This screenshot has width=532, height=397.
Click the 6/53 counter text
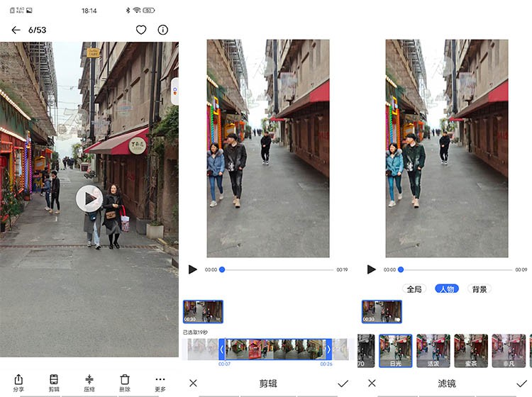coord(38,30)
